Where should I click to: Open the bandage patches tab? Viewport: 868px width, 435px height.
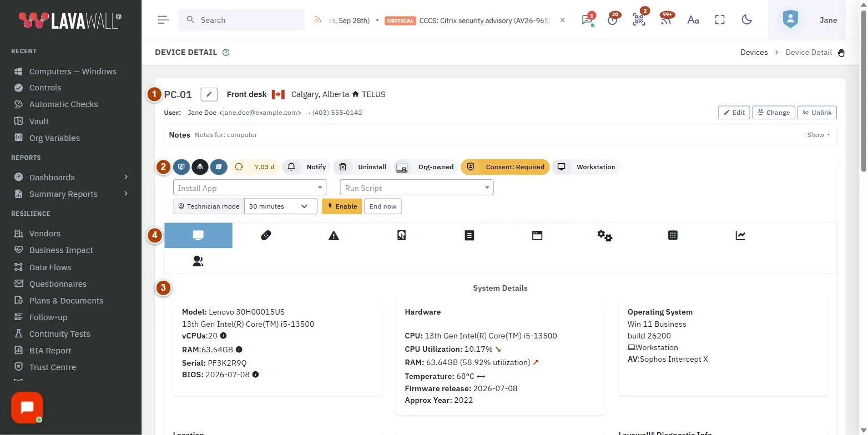point(266,235)
